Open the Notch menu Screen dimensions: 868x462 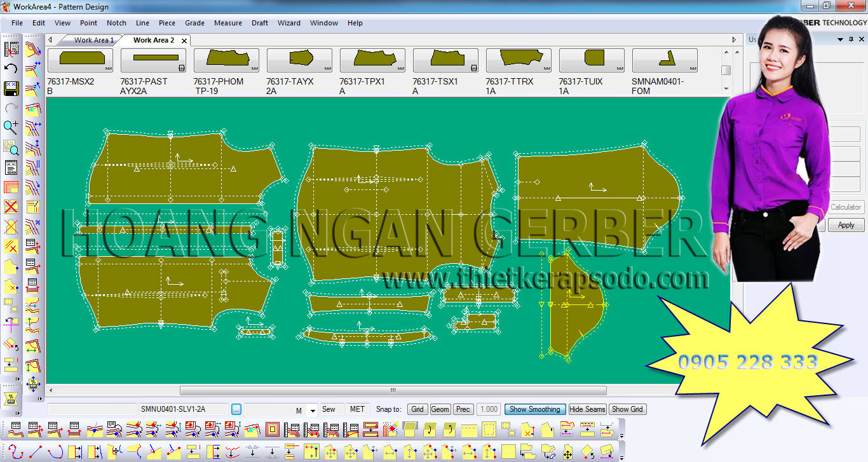[x=116, y=23]
